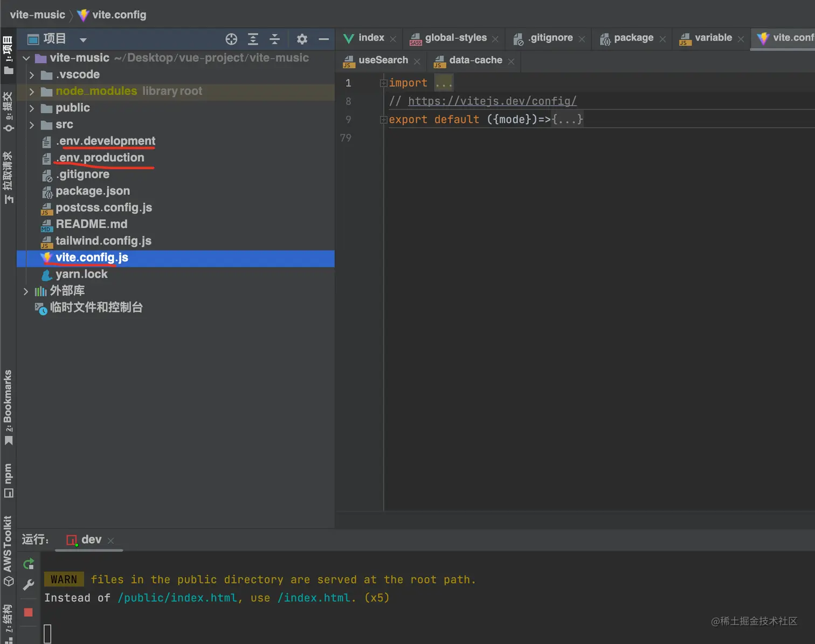
Task: Expand the node_modules folder
Action: click(32, 92)
